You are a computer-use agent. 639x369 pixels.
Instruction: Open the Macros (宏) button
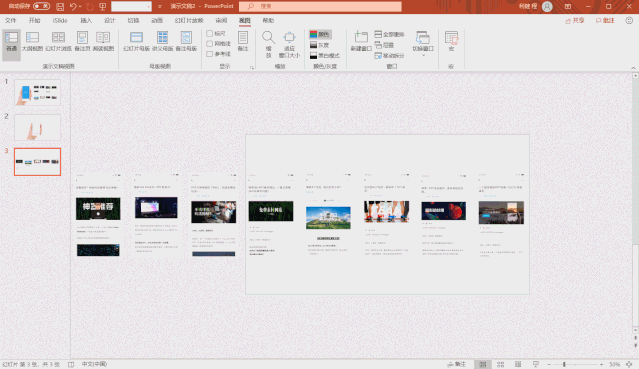pyautogui.click(x=451, y=42)
